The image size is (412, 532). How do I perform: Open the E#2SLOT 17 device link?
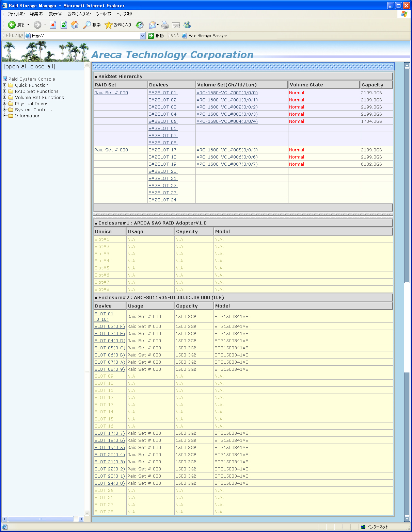[163, 150]
